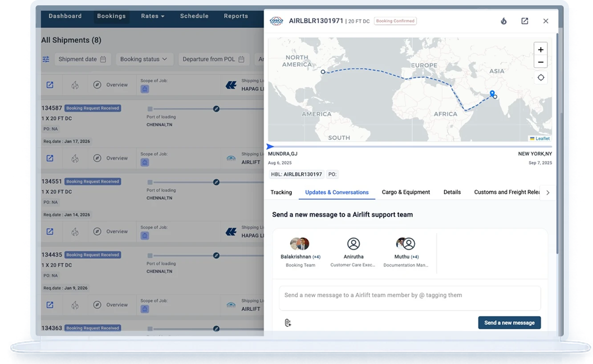Open the Rates menu dropdown

pos(153,16)
